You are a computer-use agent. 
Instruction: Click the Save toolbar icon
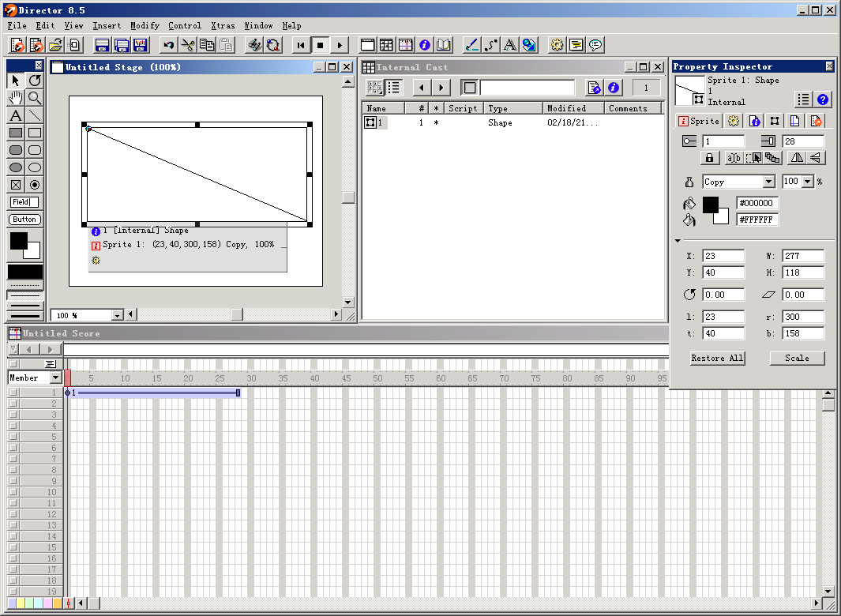point(102,45)
